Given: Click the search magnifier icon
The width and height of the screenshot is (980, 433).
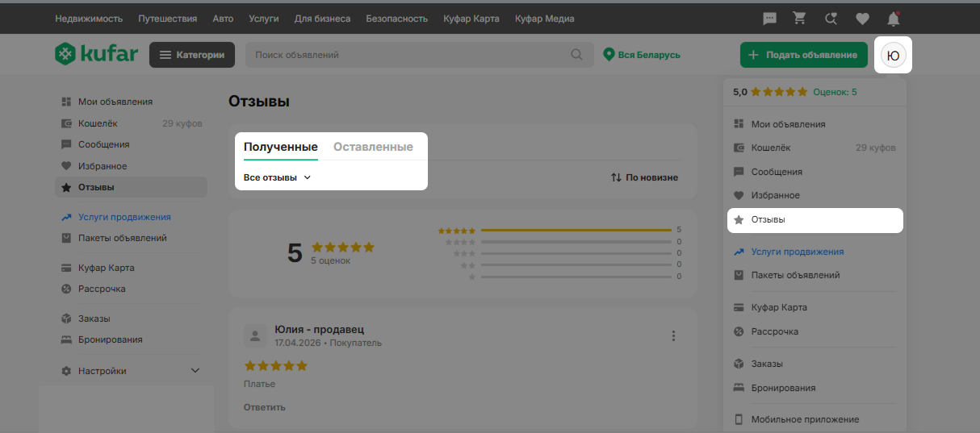Looking at the screenshot, I should [x=576, y=55].
